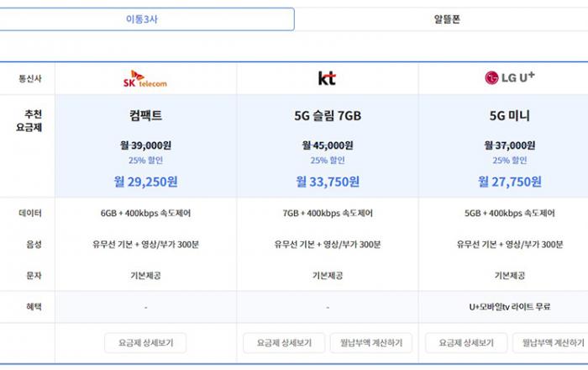Click the U+모바일tv 라이트 무료 benefit
This screenshot has height=370, width=588.
coord(510,307)
